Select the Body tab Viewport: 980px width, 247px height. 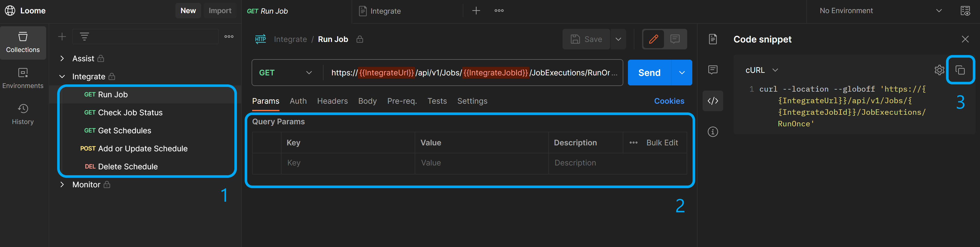tap(367, 101)
